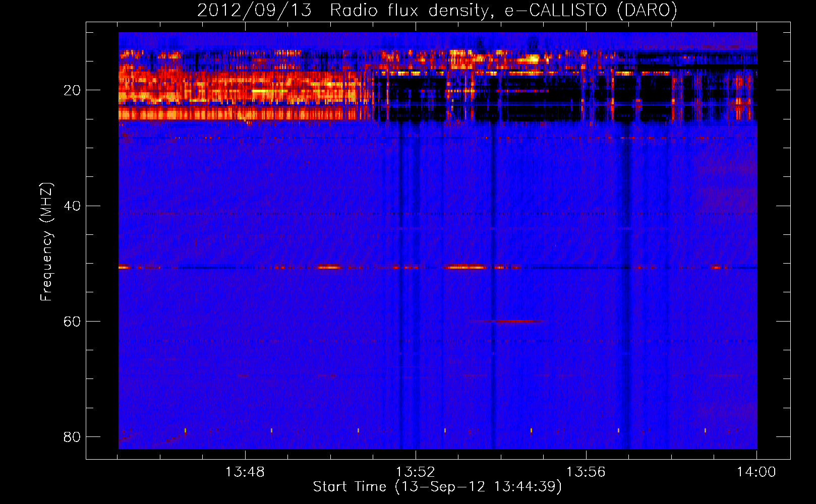Click the 40 frequency tick label
Viewport: 816px width, 504px height.
(x=72, y=206)
